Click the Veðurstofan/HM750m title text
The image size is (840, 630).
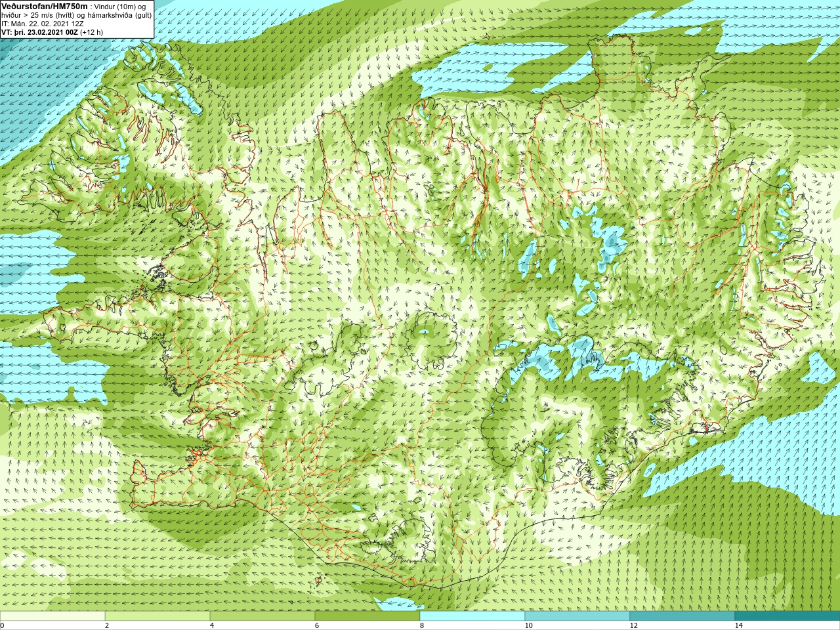tap(45, 6)
